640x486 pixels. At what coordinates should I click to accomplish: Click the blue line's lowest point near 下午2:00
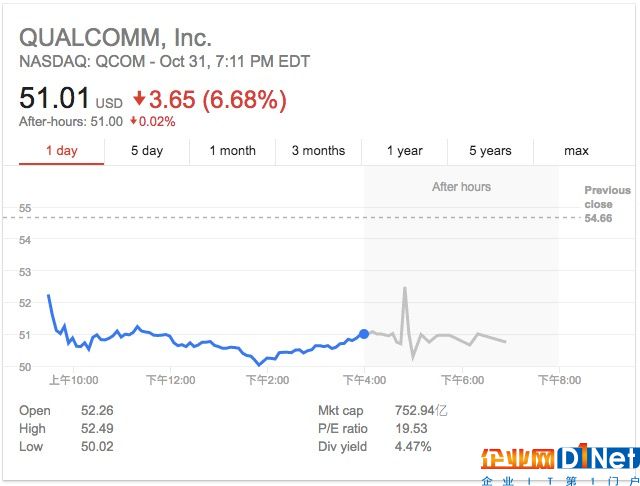[x=259, y=364]
